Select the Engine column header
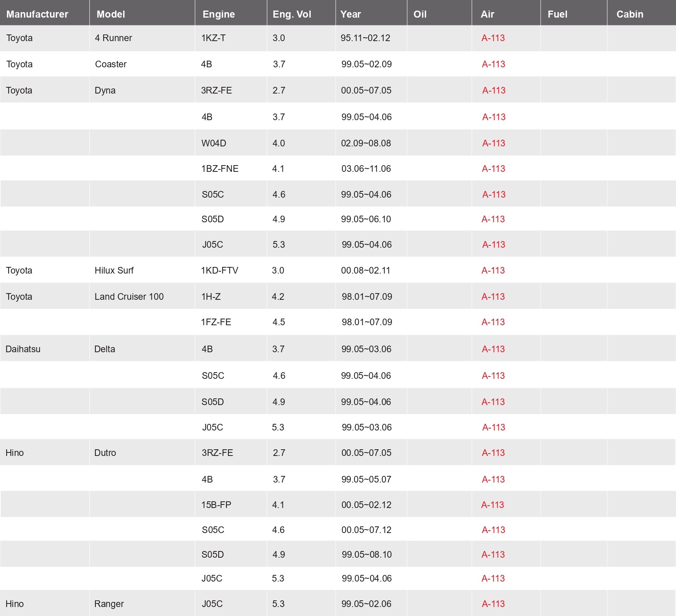This screenshot has height=616, width=676. (x=219, y=14)
